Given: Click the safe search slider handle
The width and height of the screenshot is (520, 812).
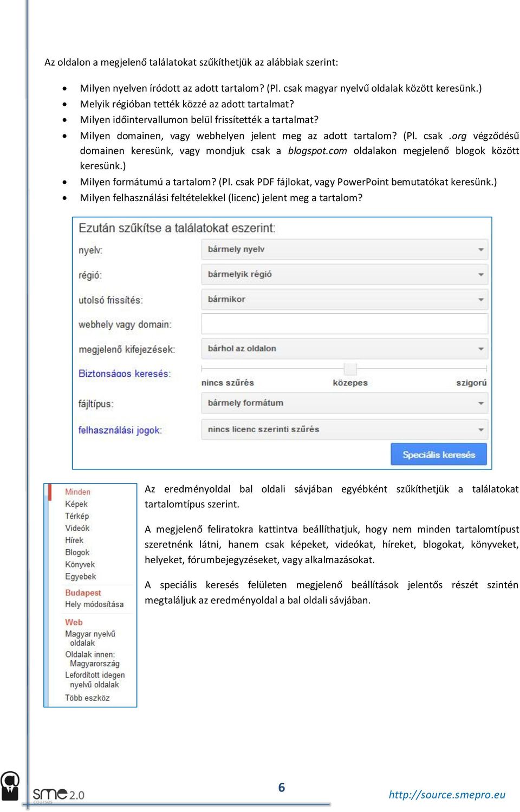Looking at the screenshot, I should click(350, 369).
